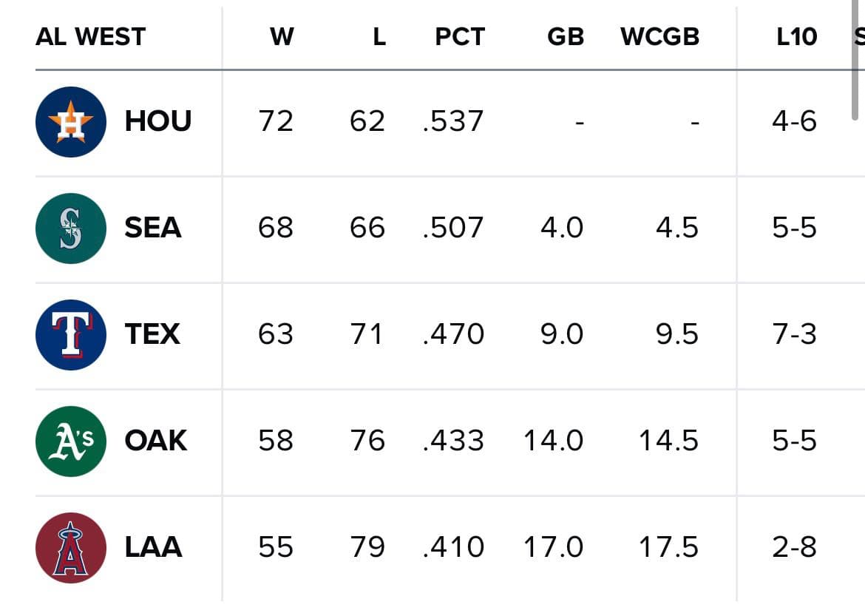Screen dimensions: 865x616
Task: Select the OAK team name
Action: click(156, 441)
